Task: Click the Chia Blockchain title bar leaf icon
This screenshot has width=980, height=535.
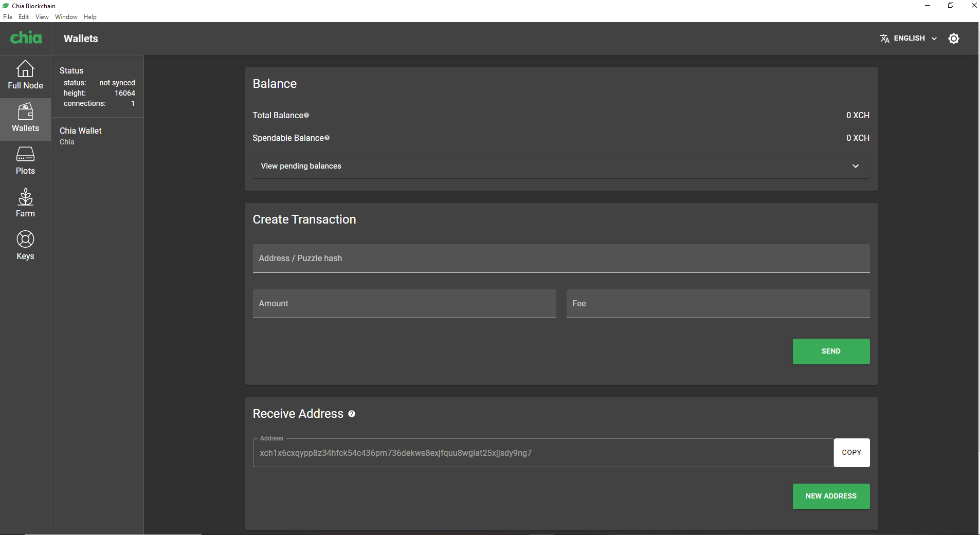Action: pos(6,6)
